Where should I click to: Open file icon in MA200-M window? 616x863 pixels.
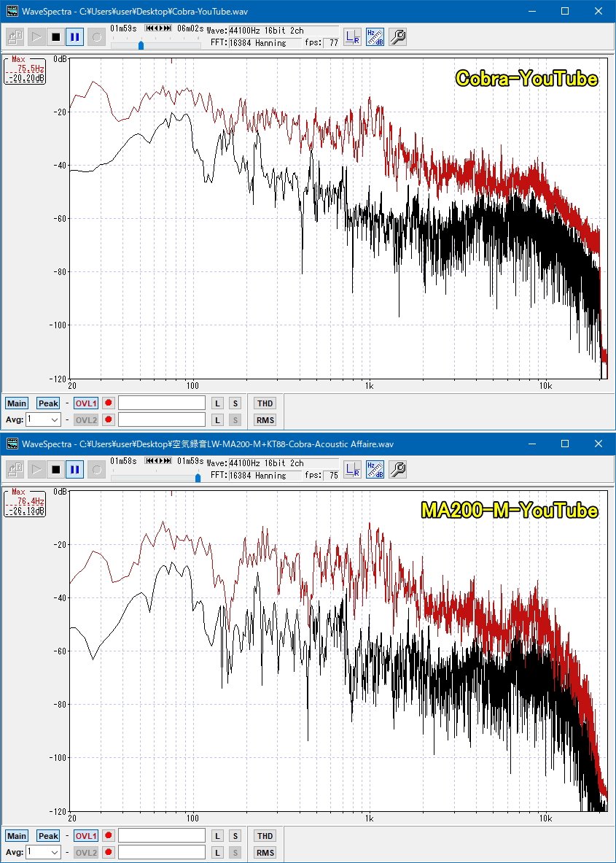pyautogui.click(x=15, y=470)
